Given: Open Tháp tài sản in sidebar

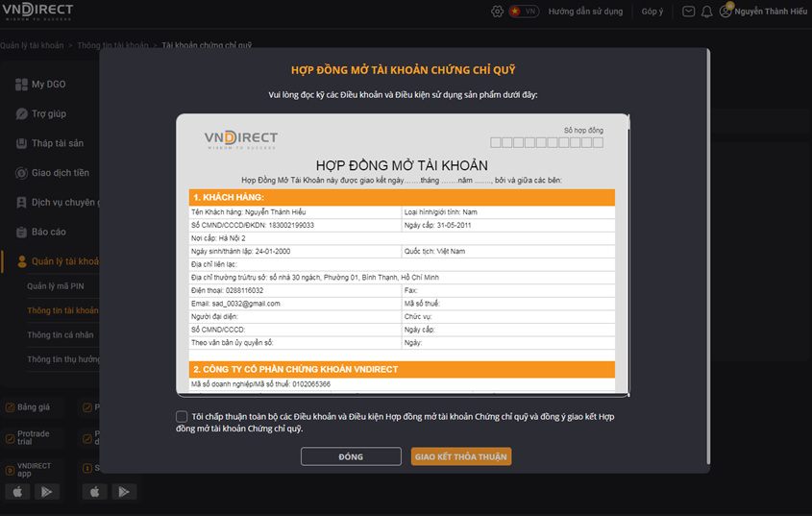Looking at the screenshot, I should (x=58, y=143).
